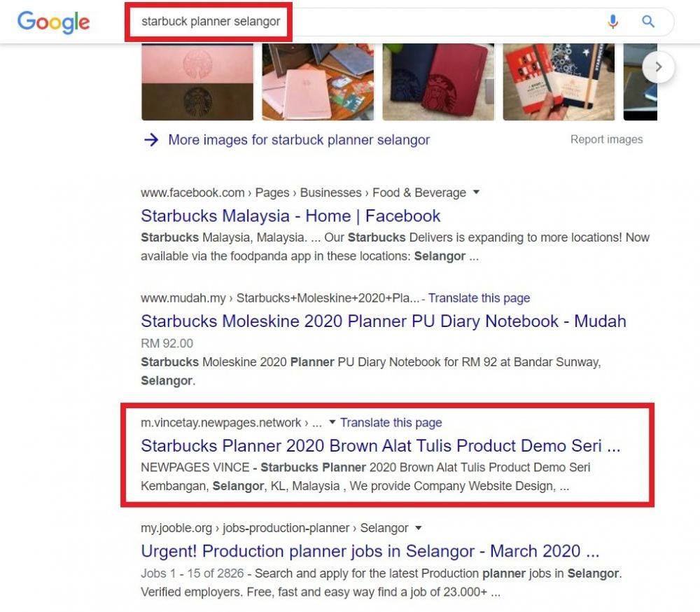This screenshot has height=612, width=700.
Task: Click the snippet starting 'Jobs 1 - 15 of 2826'
Action: (381, 583)
